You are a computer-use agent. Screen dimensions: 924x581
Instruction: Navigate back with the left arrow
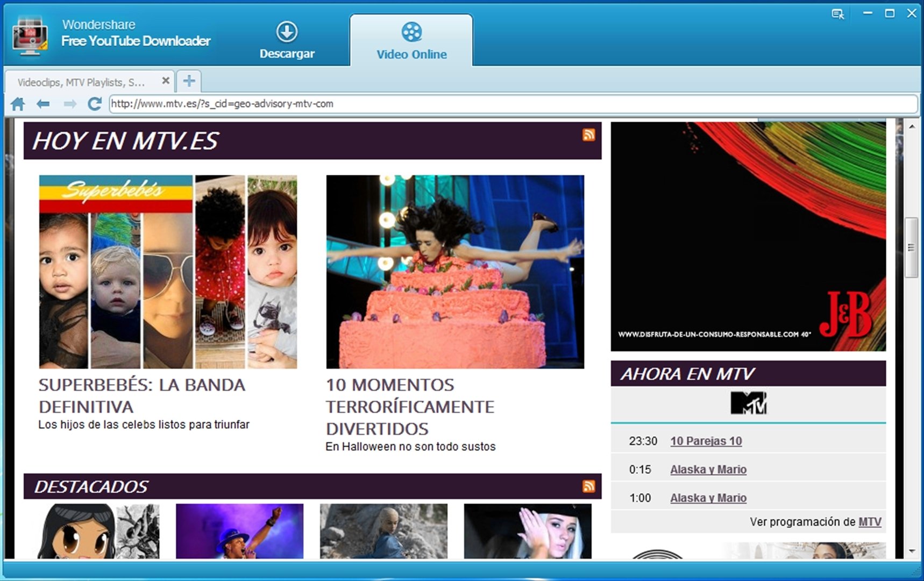tap(43, 104)
